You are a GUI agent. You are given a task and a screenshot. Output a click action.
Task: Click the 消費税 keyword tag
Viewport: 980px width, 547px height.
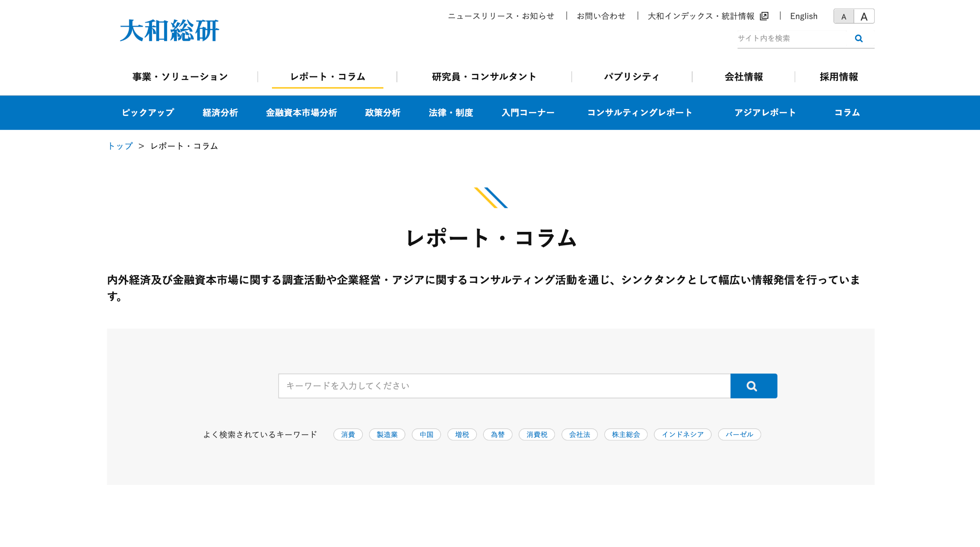pyautogui.click(x=537, y=434)
